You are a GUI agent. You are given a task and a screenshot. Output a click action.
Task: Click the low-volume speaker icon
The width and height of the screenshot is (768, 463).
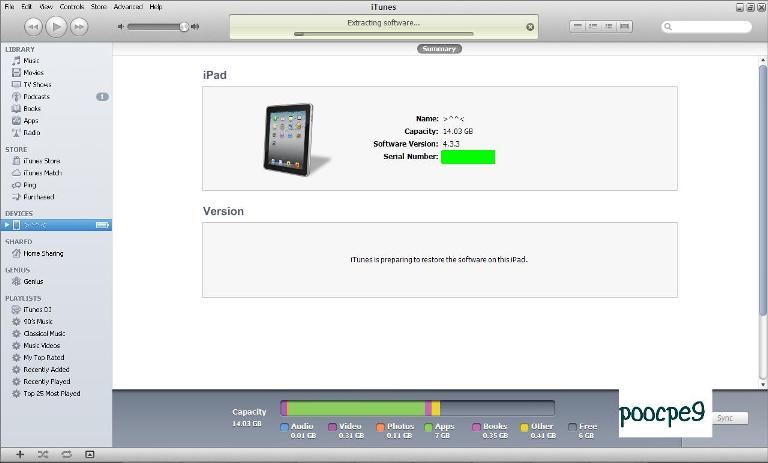(x=121, y=26)
